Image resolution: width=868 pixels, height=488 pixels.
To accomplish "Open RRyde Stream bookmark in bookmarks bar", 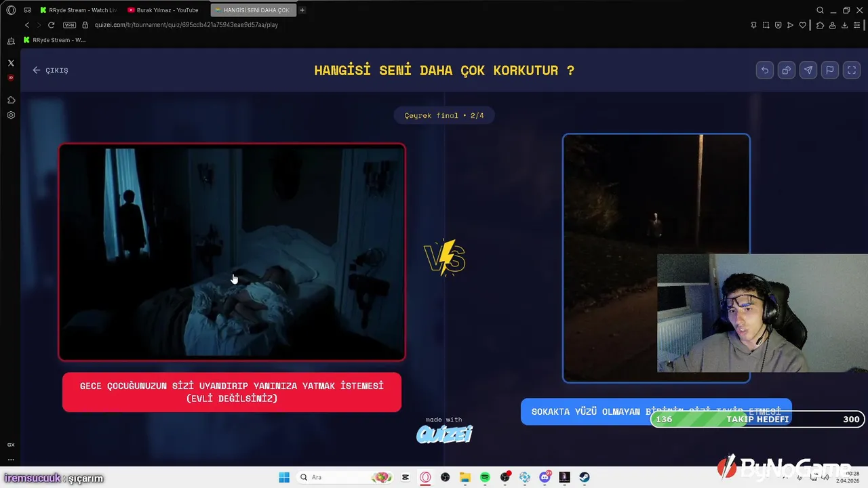I will click(54, 40).
